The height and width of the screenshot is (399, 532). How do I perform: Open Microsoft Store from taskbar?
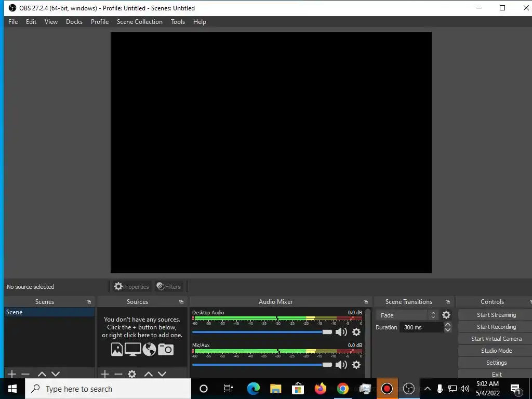298,389
